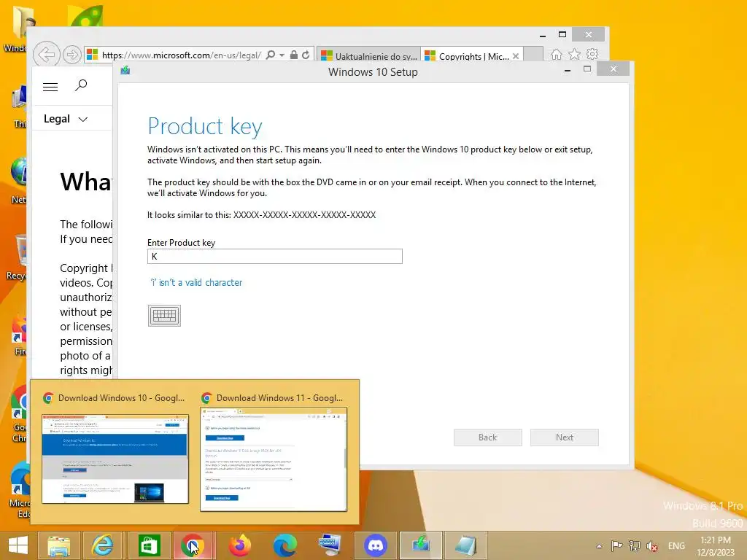Open the Windows Start button
The width and height of the screenshot is (747, 560).
point(18,545)
